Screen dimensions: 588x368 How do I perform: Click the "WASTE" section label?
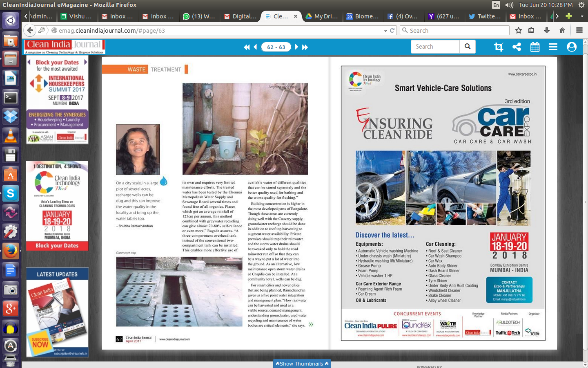tap(136, 70)
